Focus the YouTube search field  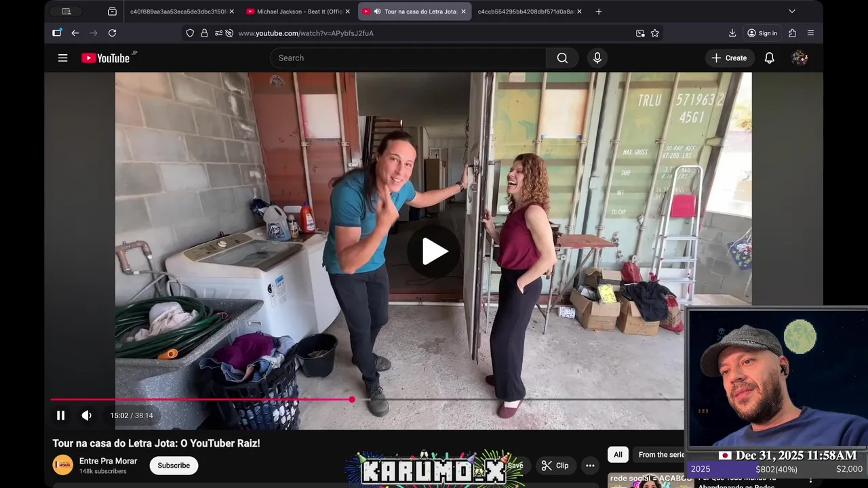pyautogui.click(x=408, y=58)
